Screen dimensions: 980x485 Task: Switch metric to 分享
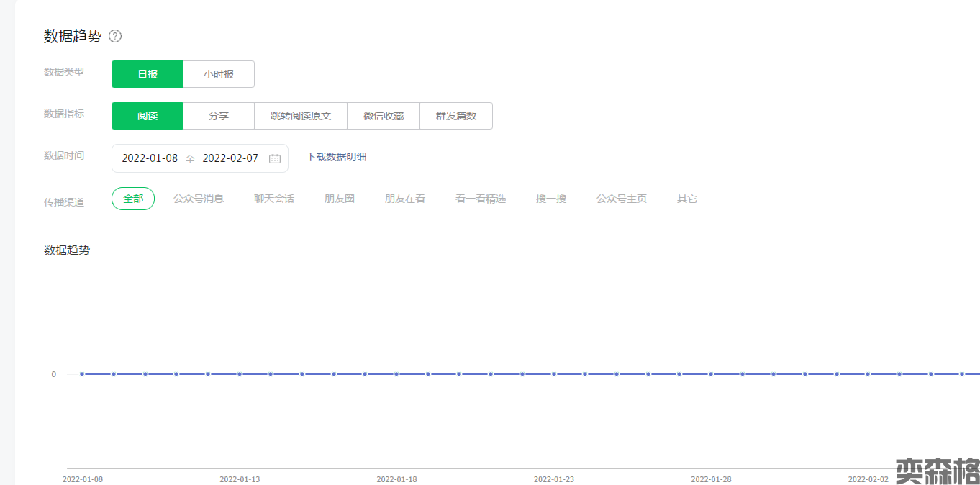pyautogui.click(x=219, y=116)
